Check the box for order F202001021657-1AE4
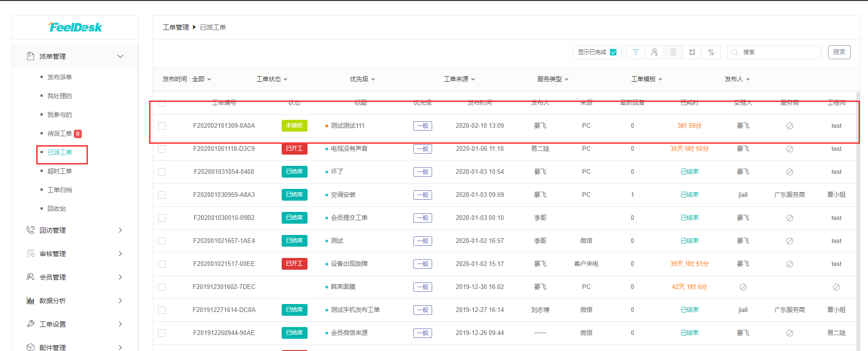 (162, 241)
